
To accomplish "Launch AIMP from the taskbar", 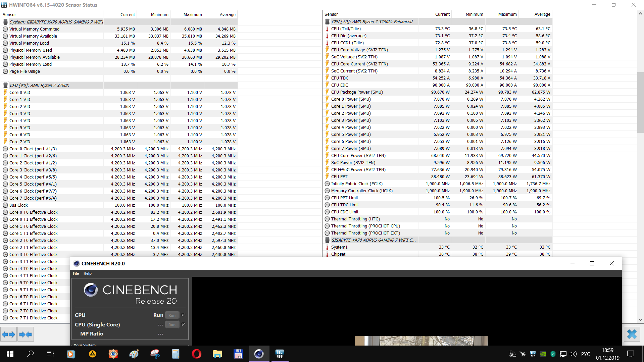I will pos(92,354).
